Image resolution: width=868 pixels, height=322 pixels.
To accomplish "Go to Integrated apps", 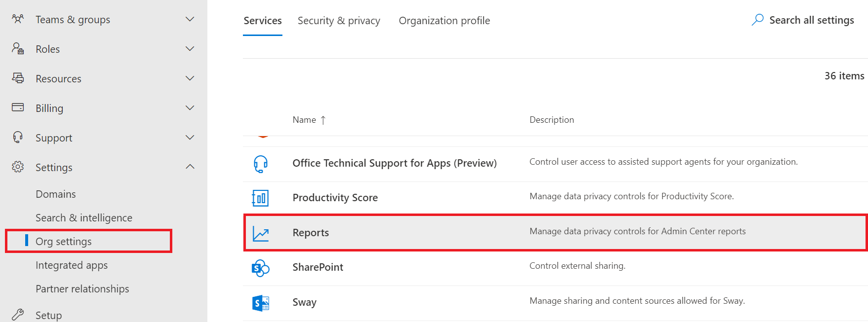I will [72, 265].
